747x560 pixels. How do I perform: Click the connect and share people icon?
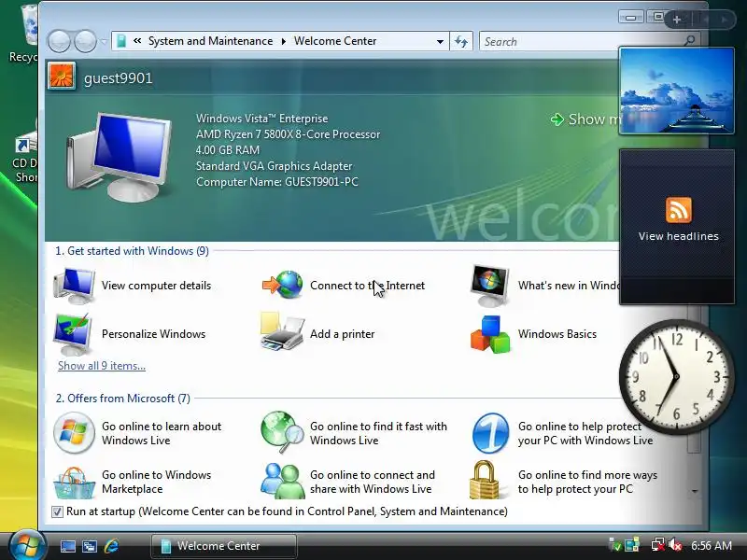click(283, 481)
